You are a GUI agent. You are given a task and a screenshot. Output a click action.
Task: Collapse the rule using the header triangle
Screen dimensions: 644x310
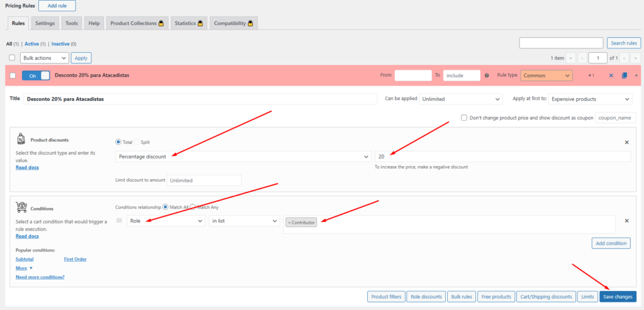point(636,75)
